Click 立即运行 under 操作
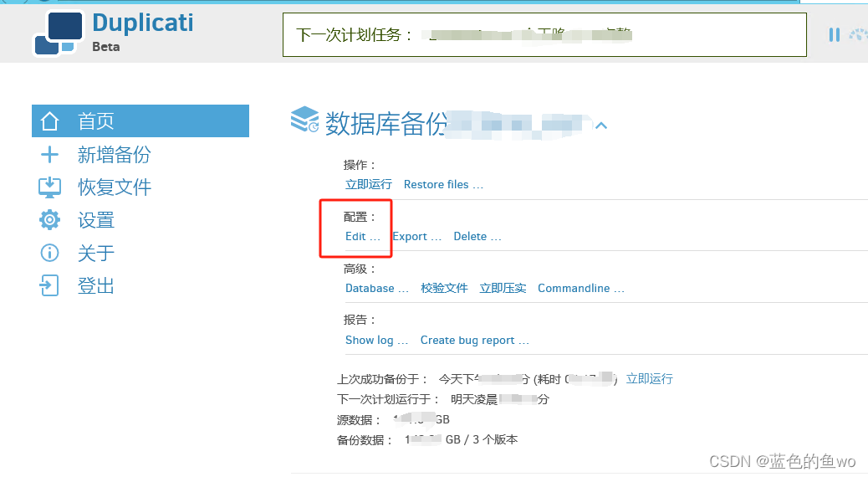The height and width of the screenshot is (477, 868). [x=369, y=184]
